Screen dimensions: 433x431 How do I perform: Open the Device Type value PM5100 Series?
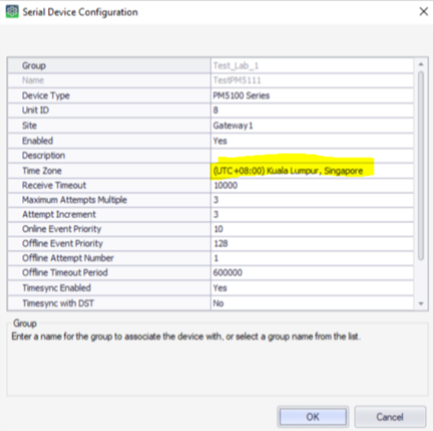click(x=312, y=96)
